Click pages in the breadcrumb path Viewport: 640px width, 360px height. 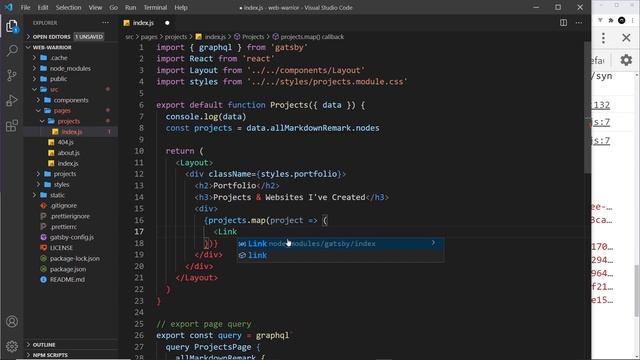click(149, 37)
